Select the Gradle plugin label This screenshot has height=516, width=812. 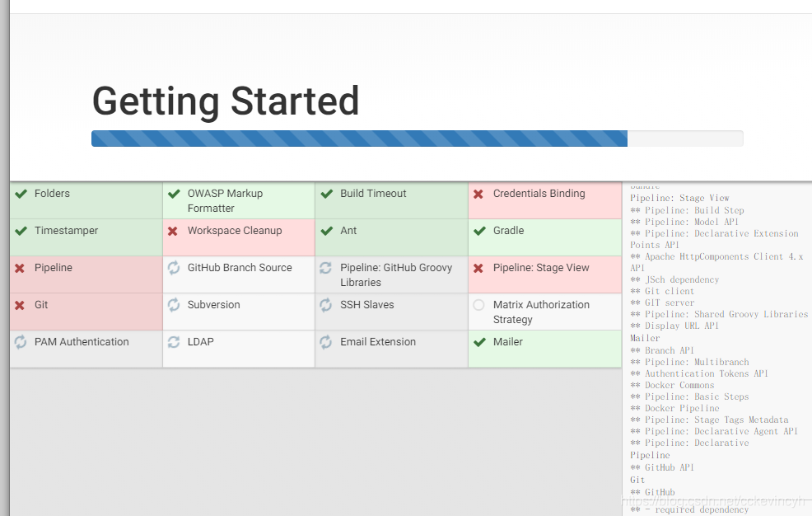coord(509,231)
